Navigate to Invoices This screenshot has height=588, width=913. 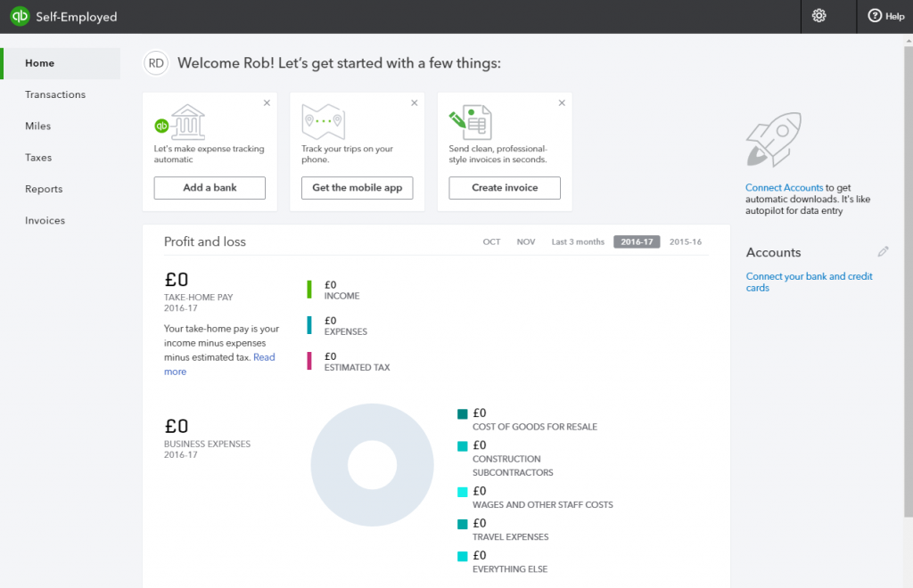pyautogui.click(x=45, y=220)
